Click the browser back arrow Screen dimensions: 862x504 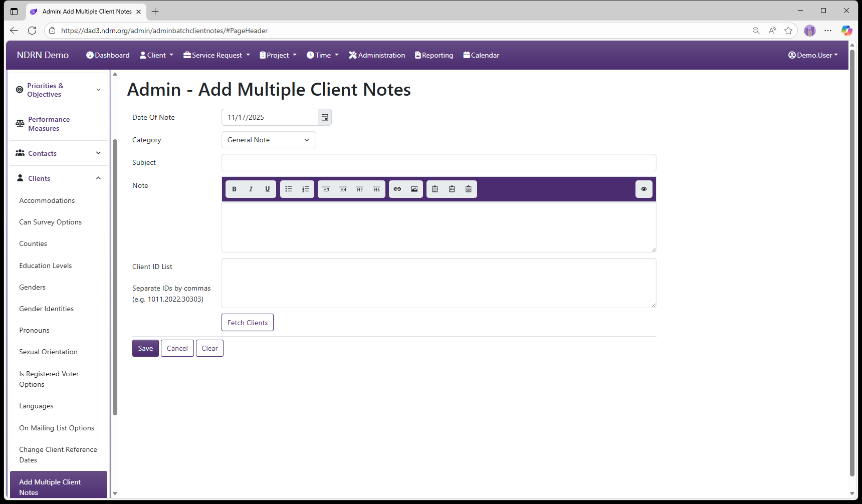click(14, 31)
